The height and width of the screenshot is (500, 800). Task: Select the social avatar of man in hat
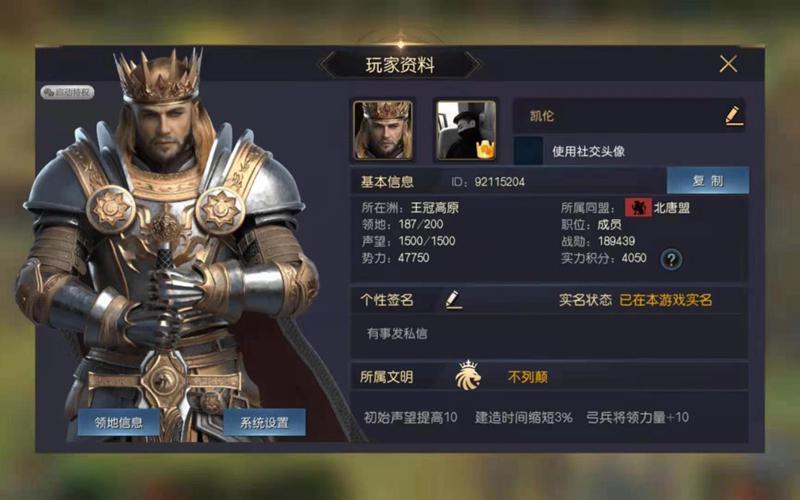pos(465,130)
